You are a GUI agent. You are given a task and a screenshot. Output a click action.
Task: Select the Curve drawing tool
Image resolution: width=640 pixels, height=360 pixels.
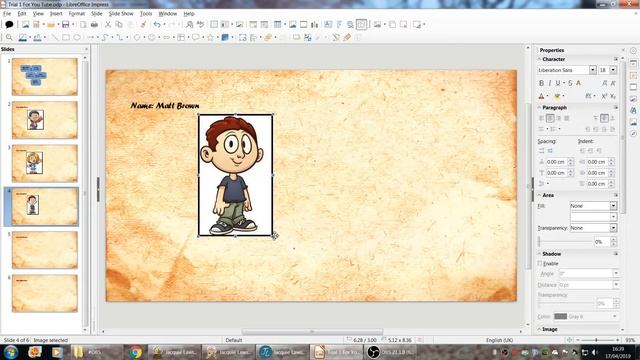pos(105,38)
